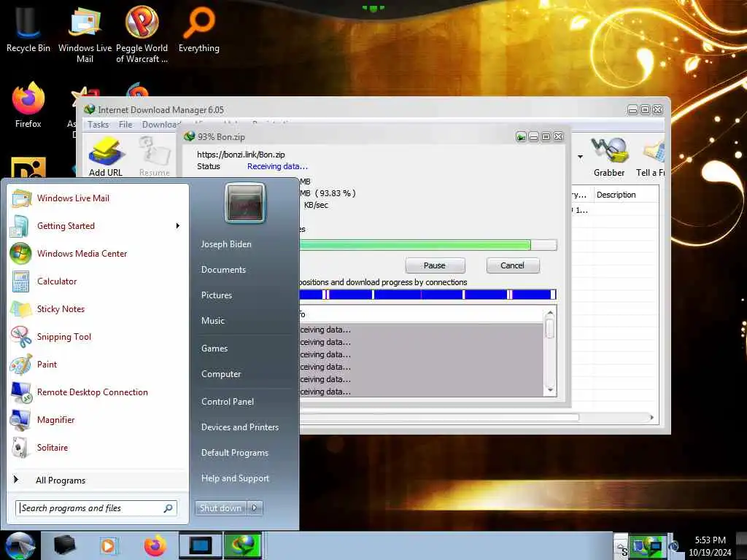
Task: Open Recycle Bin on desktop
Action: [28, 29]
